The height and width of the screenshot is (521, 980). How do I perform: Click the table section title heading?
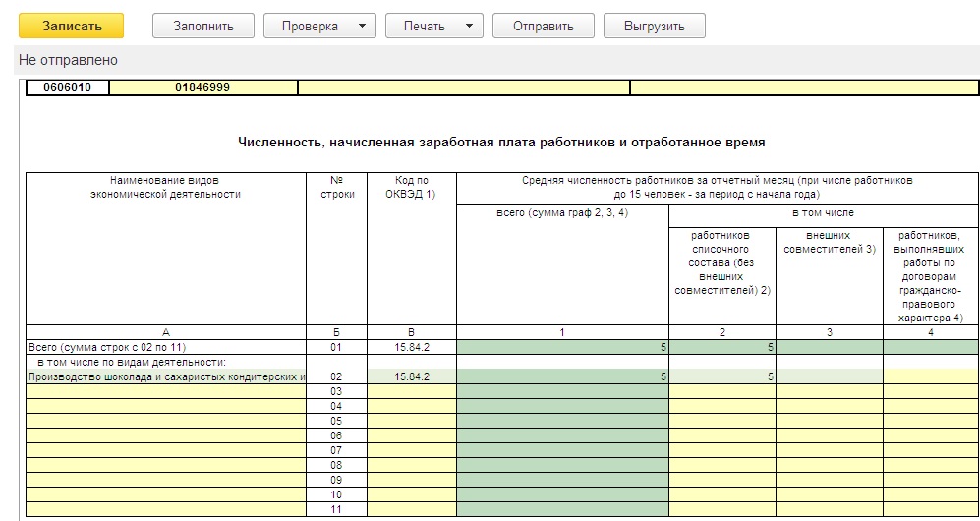coord(501,143)
